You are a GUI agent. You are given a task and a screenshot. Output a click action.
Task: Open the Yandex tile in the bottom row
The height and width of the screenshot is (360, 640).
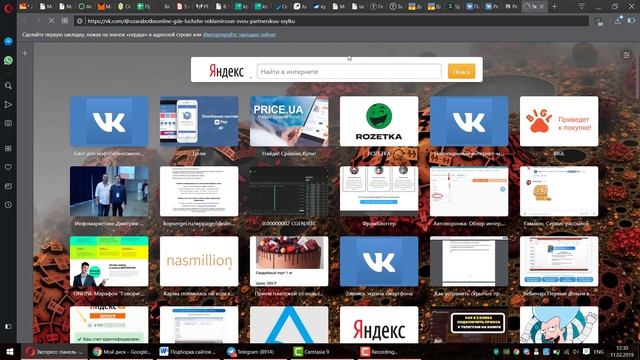(x=379, y=325)
